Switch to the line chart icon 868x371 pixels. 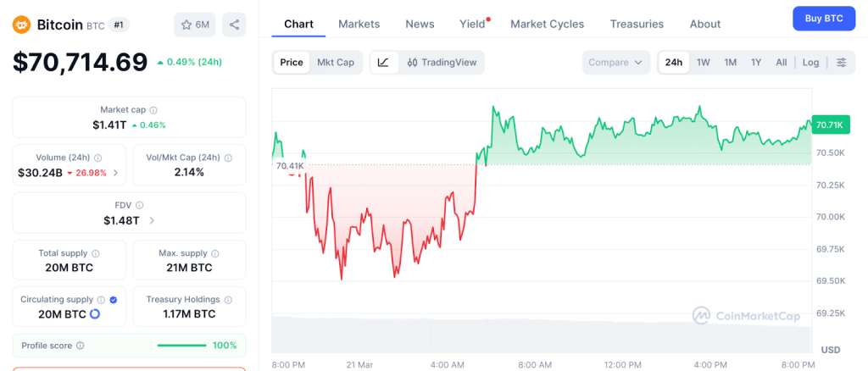pyautogui.click(x=383, y=63)
